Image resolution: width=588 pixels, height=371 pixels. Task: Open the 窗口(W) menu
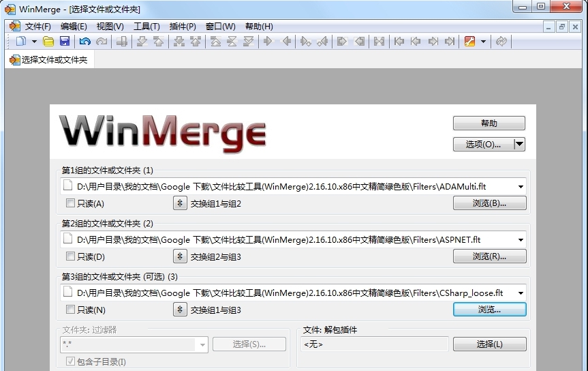point(221,27)
